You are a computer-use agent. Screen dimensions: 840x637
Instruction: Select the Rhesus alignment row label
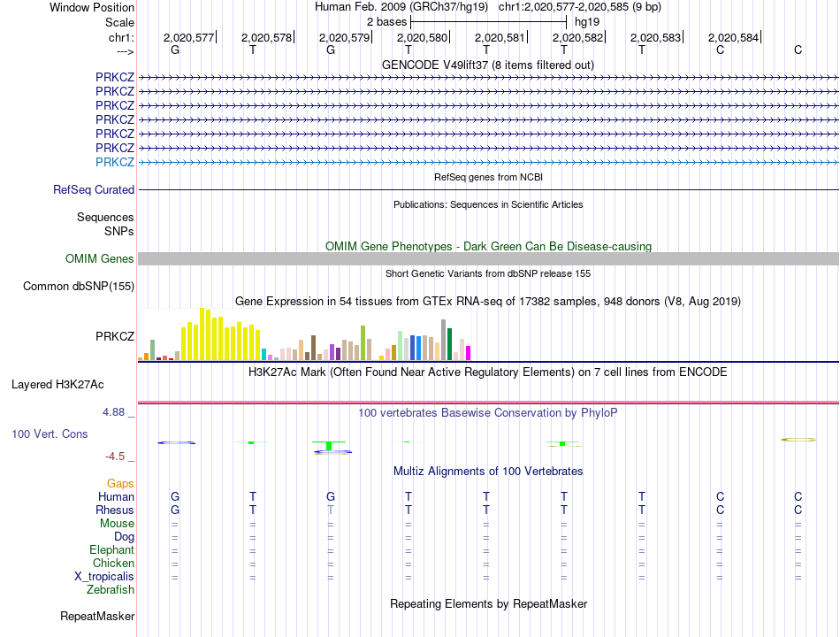click(115, 510)
